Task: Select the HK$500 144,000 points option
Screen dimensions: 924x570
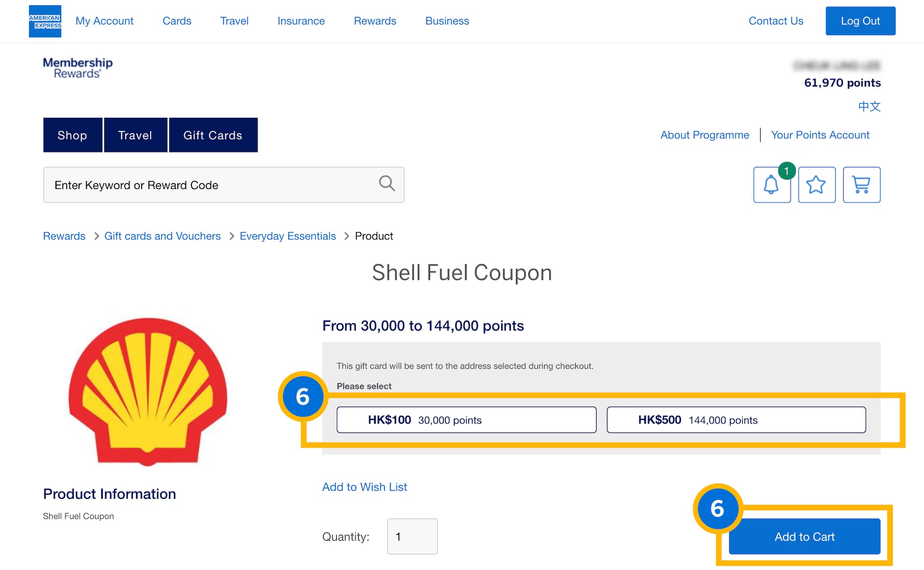Action: coord(736,420)
